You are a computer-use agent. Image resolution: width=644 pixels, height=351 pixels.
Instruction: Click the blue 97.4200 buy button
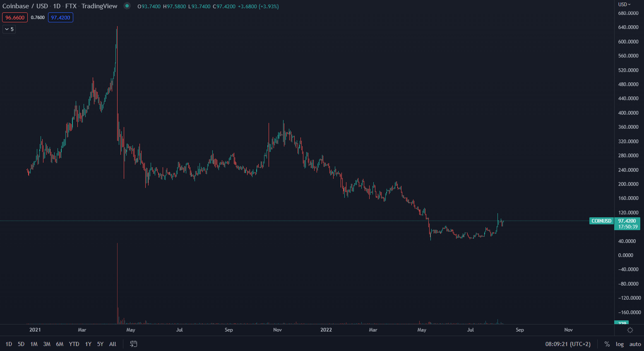(x=60, y=17)
